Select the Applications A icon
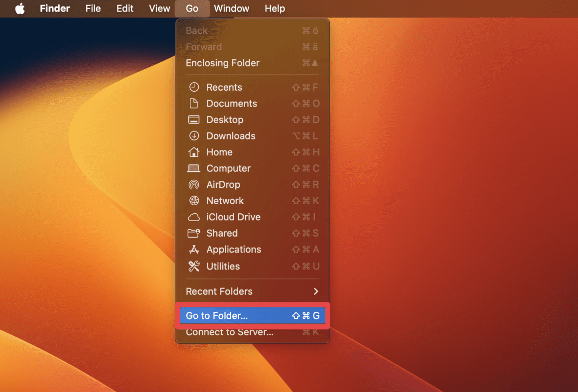 (x=194, y=250)
